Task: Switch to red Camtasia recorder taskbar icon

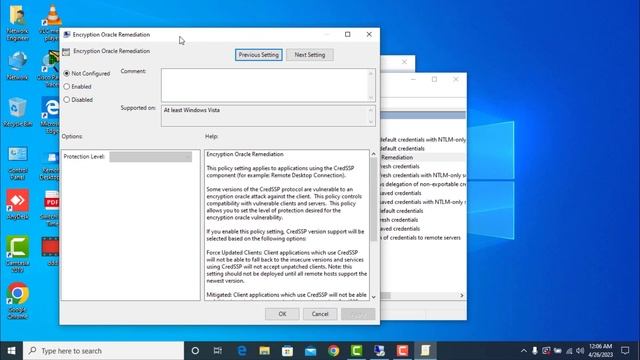Action: pos(402,351)
